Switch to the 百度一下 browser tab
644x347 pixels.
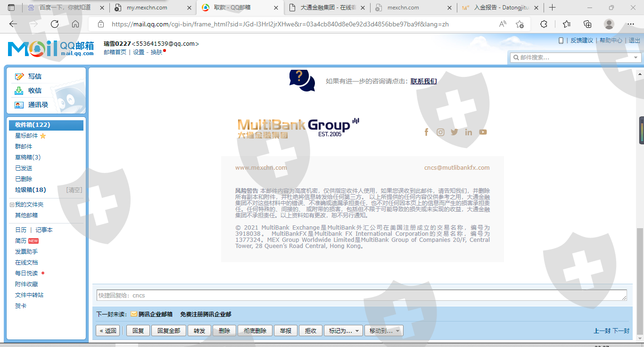(x=65, y=8)
